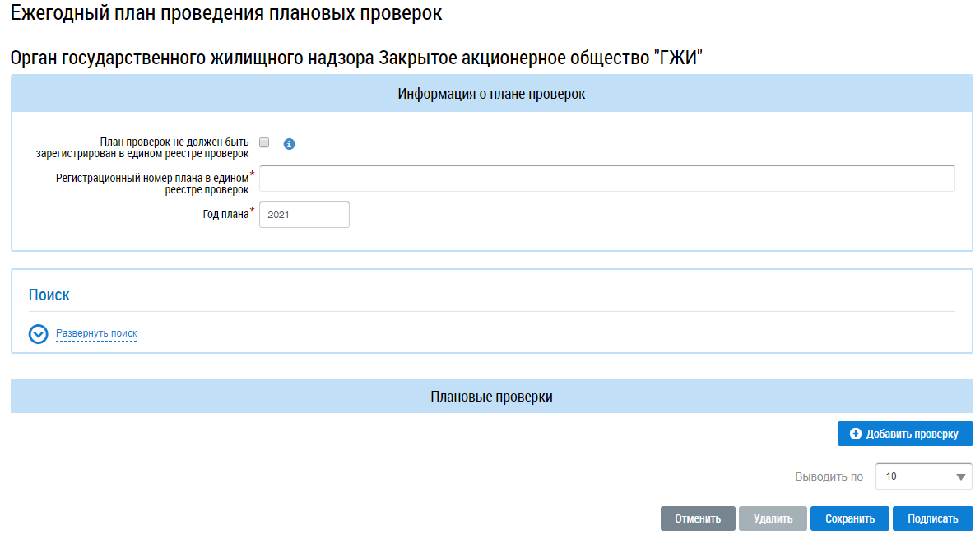The height and width of the screenshot is (539, 980).
Task: Click the checkbox label text about единый реестр
Action: click(142, 147)
